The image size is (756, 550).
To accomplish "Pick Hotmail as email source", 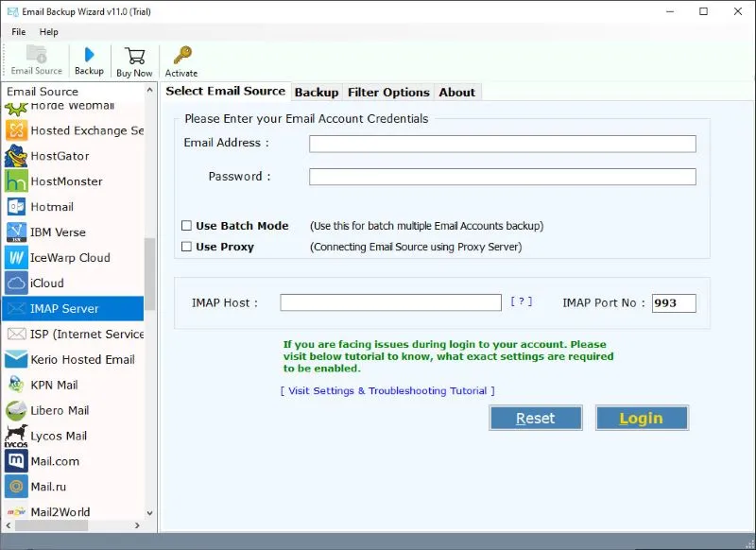I will coord(52,207).
